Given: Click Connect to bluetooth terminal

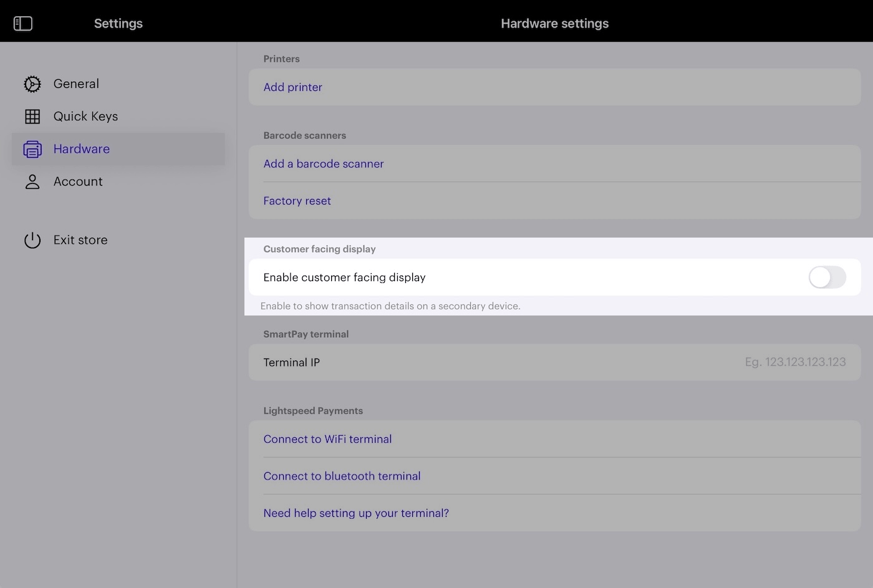Looking at the screenshot, I should pyautogui.click(x=342, y=476).
